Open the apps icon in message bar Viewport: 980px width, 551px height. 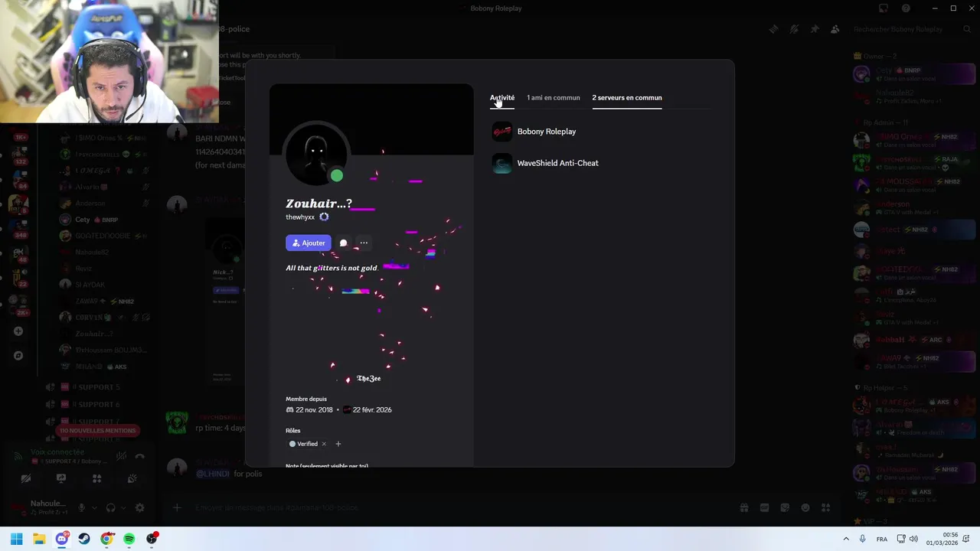click(x=826, y=507)
